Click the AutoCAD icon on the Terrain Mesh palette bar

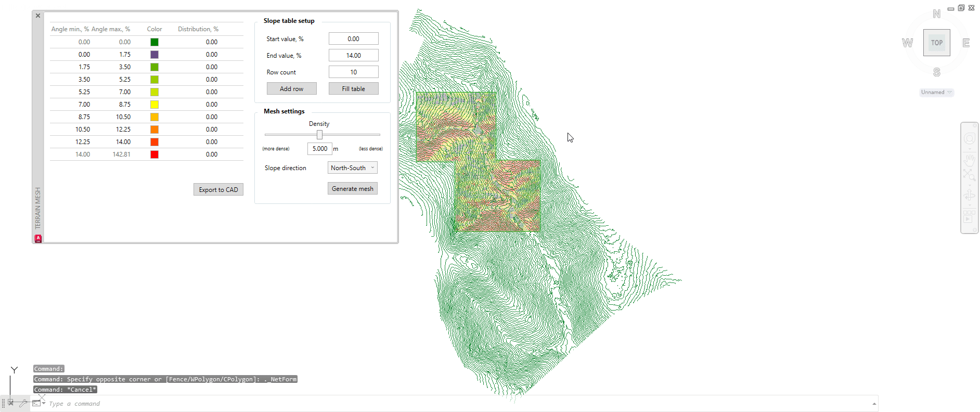(x=38, y=238)
